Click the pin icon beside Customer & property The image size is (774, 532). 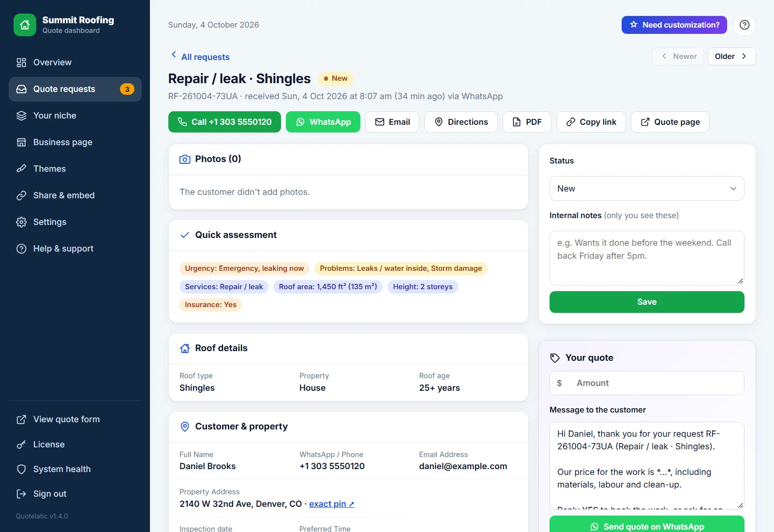[x=185, y=427]
